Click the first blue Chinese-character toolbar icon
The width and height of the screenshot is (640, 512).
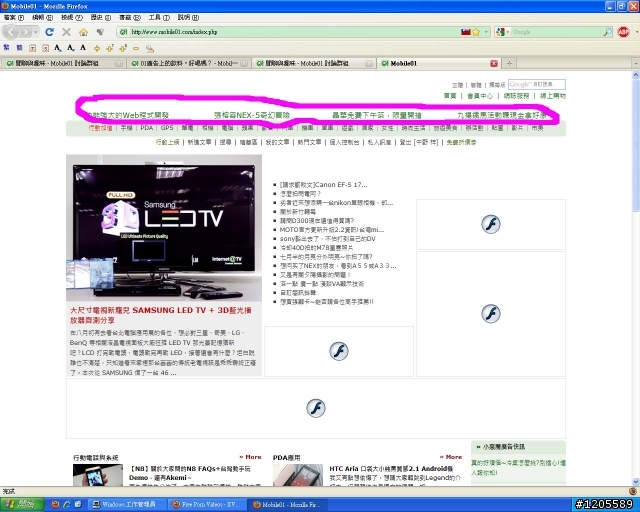click(7, 48)
